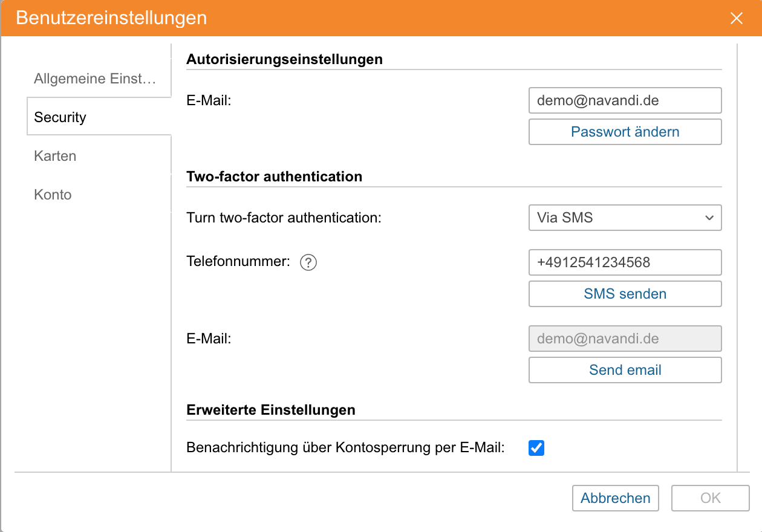Click the help icon next to Telefonnummer
762x532 pixels.
[x=308, y=262]
